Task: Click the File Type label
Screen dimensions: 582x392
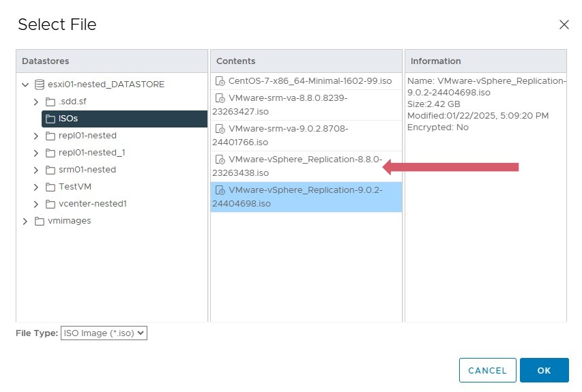Action: coord(37,333)
